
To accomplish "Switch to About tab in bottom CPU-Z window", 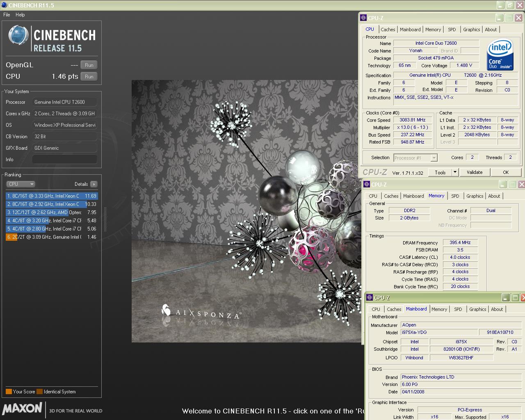I will pyautogui.click(x=497, y=309).
